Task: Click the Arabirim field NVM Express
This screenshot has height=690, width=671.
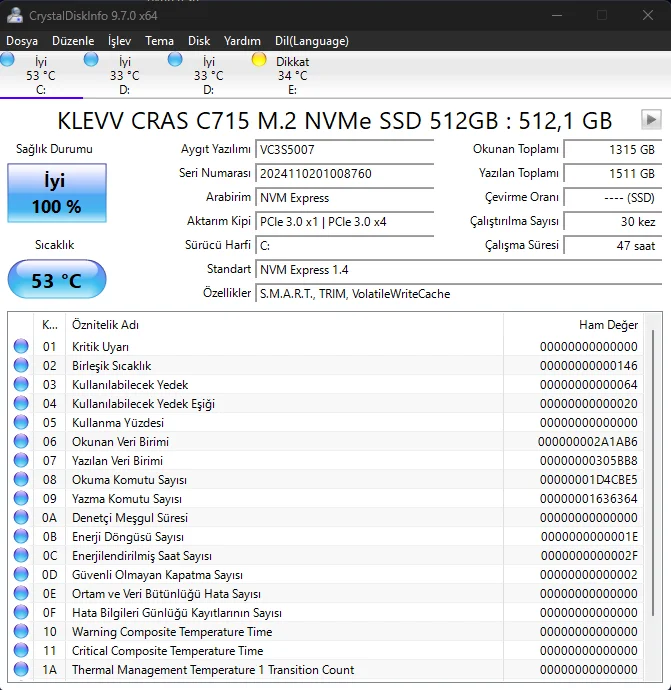Action: pyautogui.click(x=345, y=198)
